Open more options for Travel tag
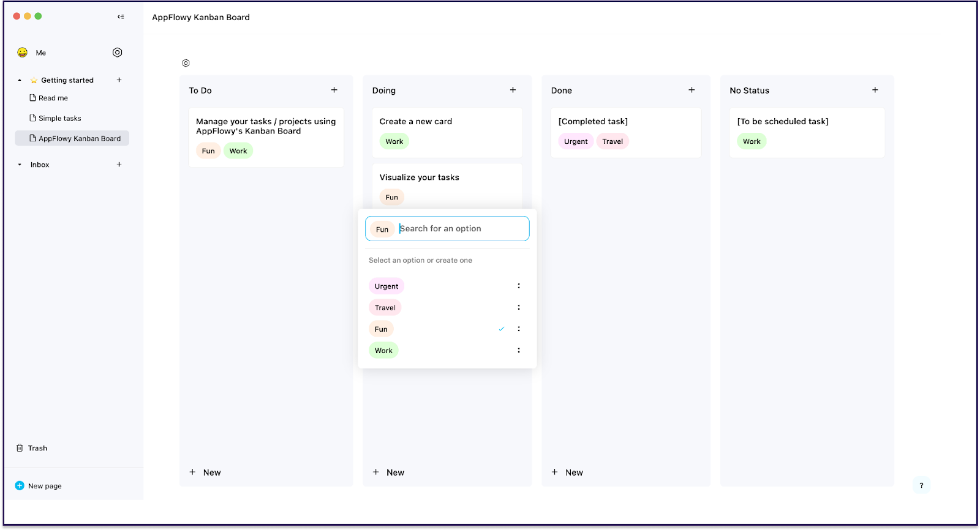This screenshot has height=530, width=980. click(x=519, y=307)
